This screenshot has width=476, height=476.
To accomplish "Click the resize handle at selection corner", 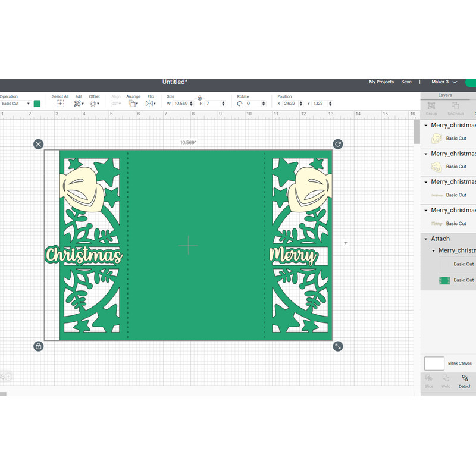I will coord(338,346).
